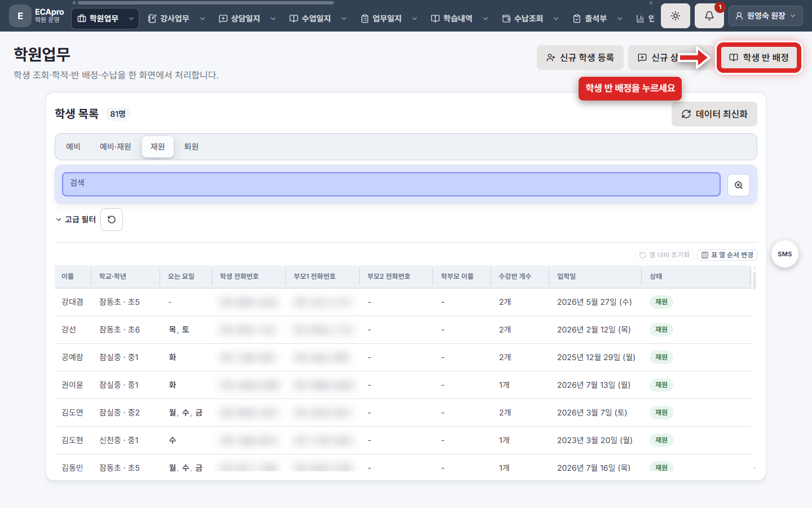Open the 상담일지 menu
Screen dimensions: 812x508
coord(240,19)
